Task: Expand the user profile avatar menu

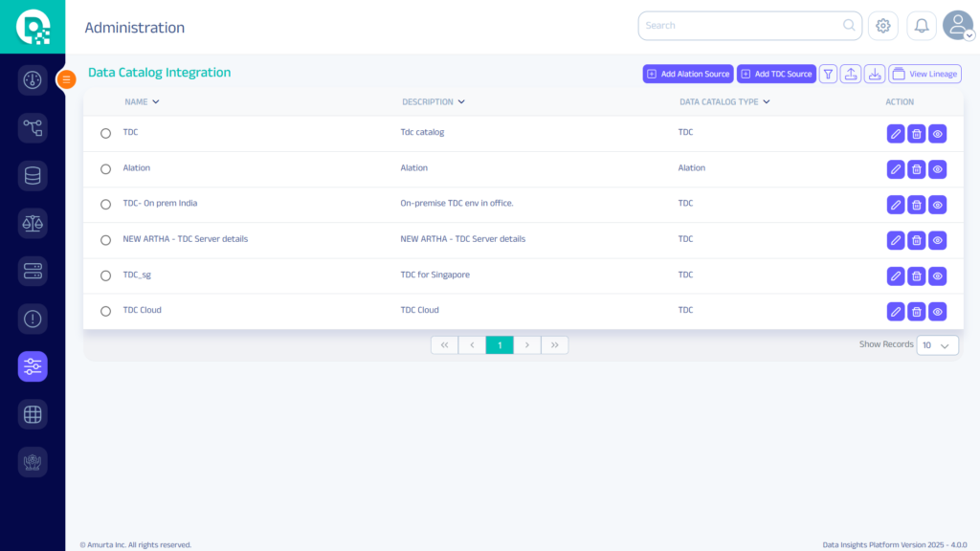Action: point(957,26)
